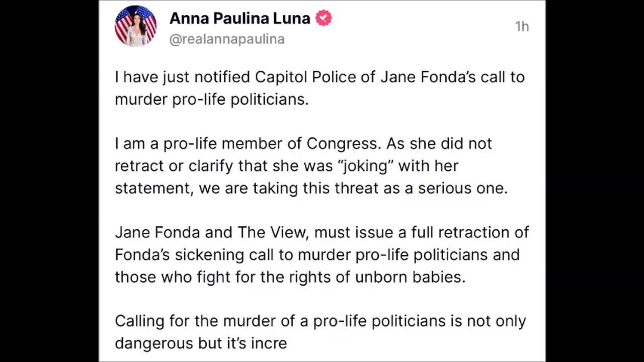644x362 pixels.
Task: Select the 'Calling for the murder' paragraph
Action: pos(320,332)
